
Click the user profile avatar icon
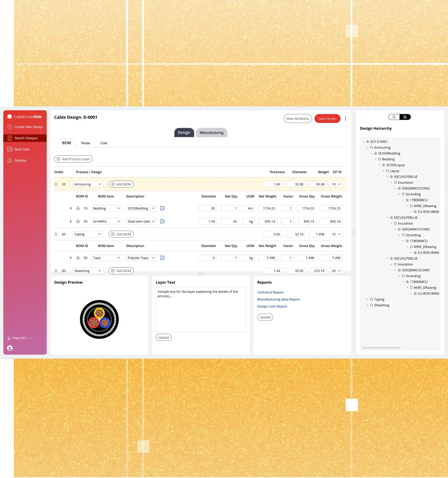pos(10,348)
